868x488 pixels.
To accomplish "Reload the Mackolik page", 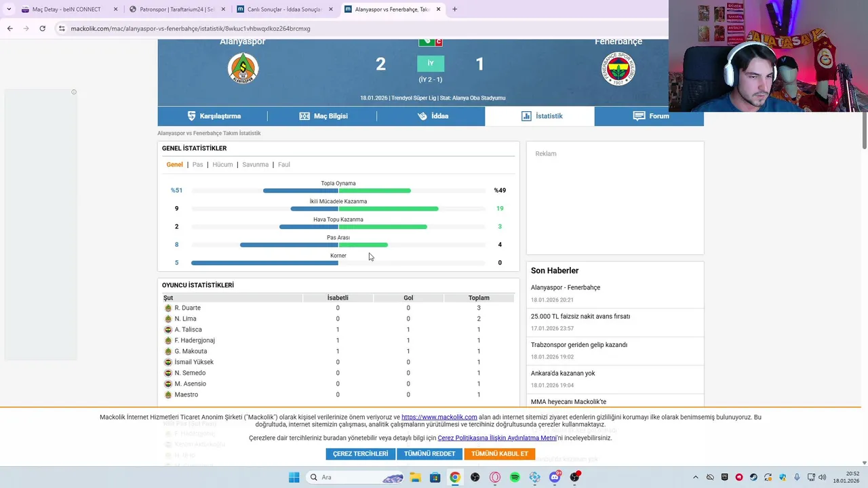I will point(42,28).
